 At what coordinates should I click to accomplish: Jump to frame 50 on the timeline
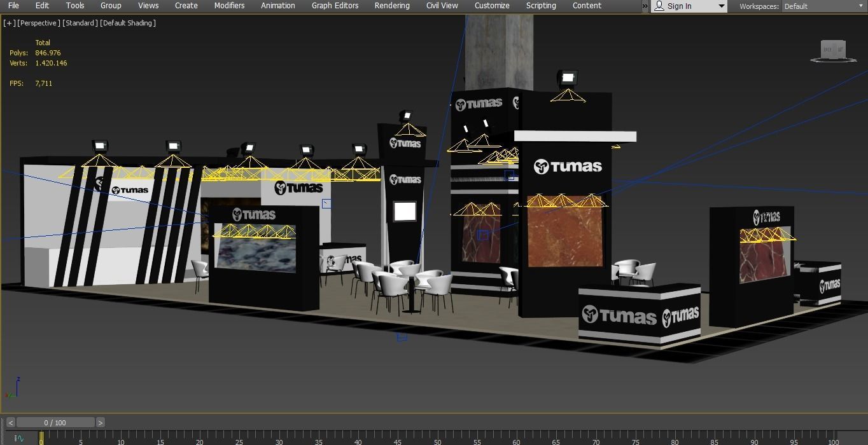coord(437,441)
